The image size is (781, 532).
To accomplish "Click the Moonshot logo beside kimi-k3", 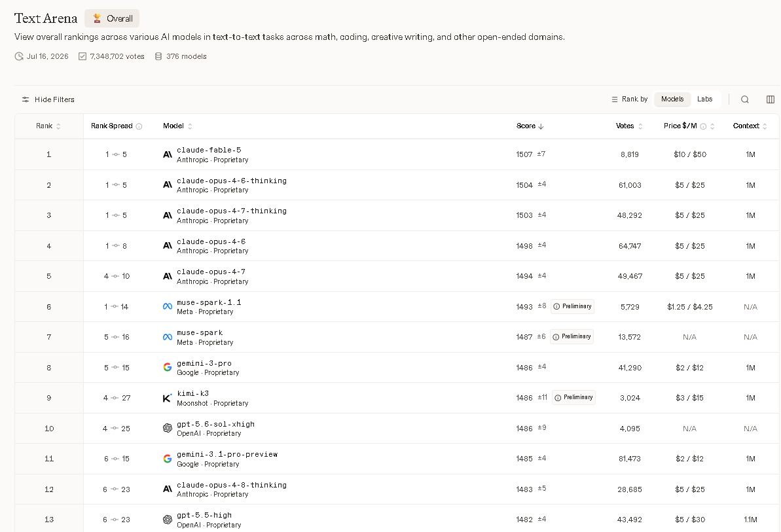I will click(168, 398).
